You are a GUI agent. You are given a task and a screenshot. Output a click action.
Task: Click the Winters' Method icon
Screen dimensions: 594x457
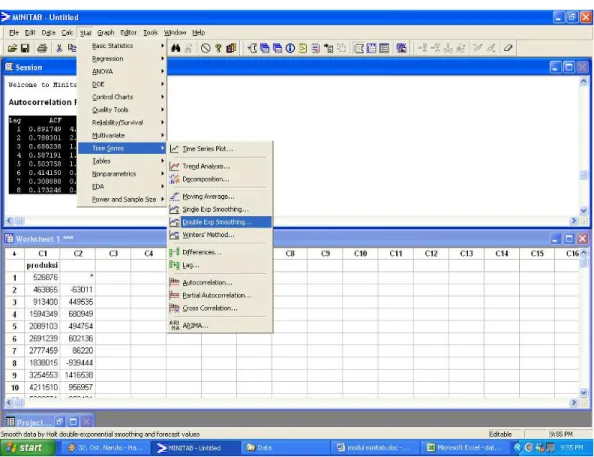(174, 235)
